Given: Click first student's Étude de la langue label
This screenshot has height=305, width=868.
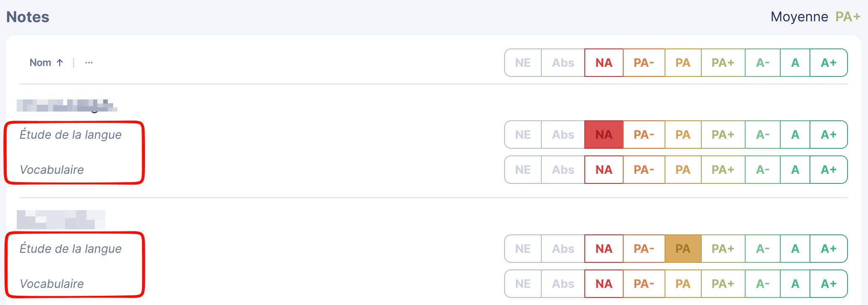Looking at the screenshot, I should pyautogui.click(x=71, y=135).
